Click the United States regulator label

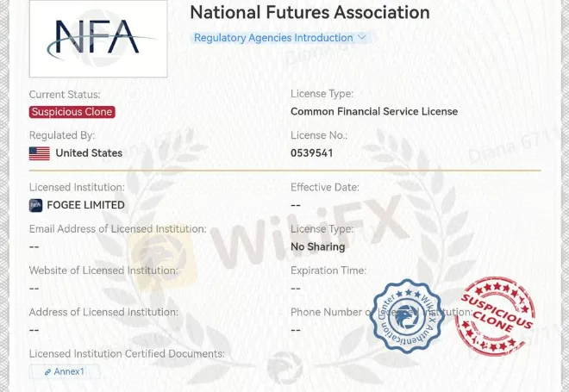tap(89, 153)
